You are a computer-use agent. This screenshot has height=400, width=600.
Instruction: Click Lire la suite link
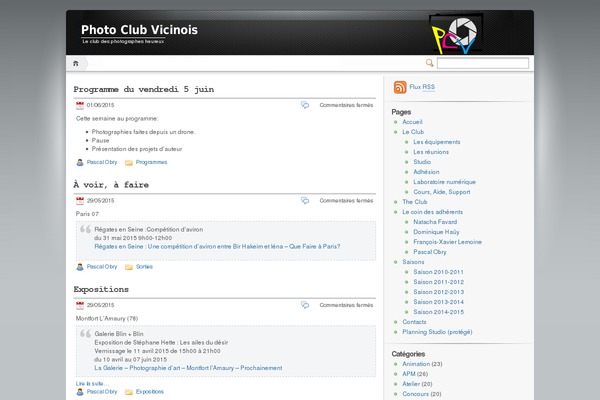click(92, 384)
